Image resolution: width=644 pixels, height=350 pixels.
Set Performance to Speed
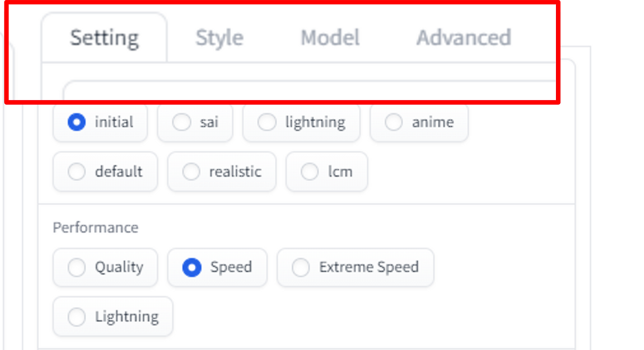click(x=217, y=267)
